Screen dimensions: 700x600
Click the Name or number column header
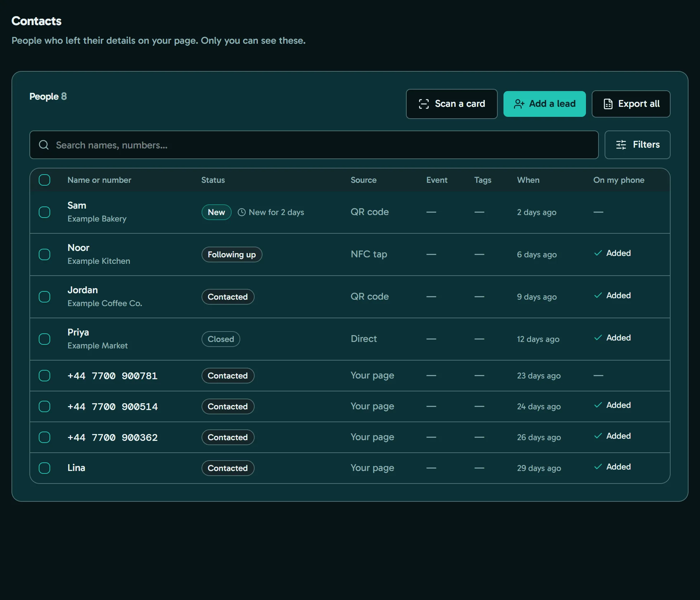pyautogui.click(x=99, y=180)
